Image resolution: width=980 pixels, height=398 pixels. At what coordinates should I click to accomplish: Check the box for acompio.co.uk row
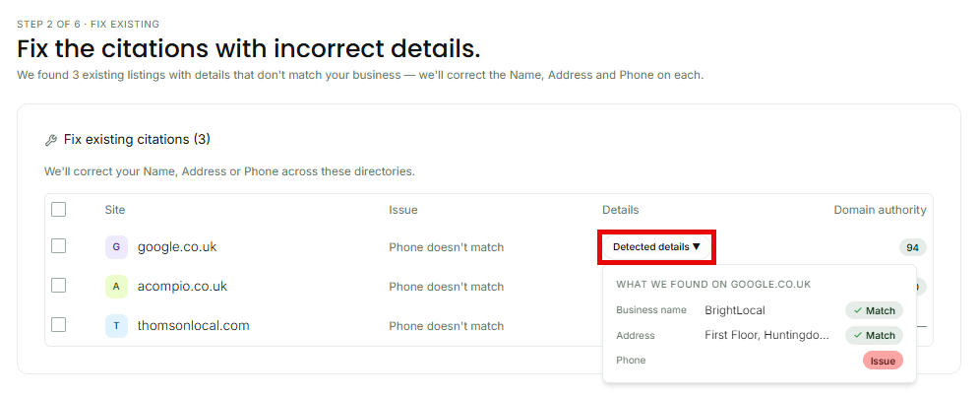point(59,286)
